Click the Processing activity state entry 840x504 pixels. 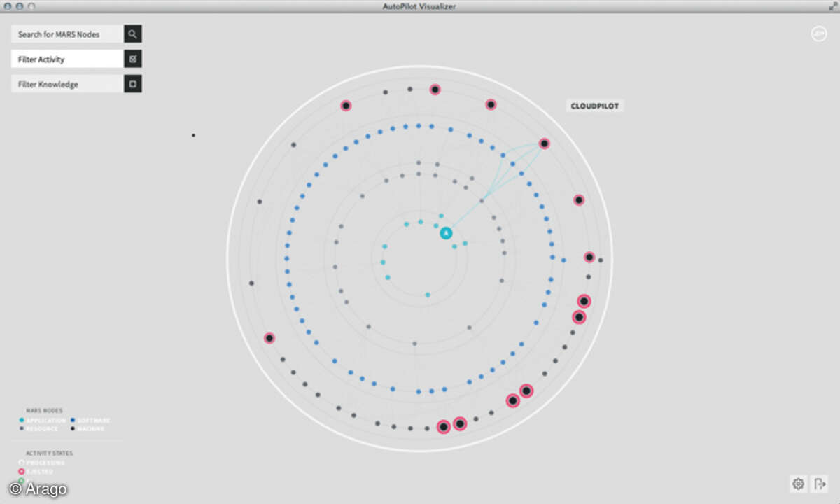pyautogui.click(x=42, y=463)
